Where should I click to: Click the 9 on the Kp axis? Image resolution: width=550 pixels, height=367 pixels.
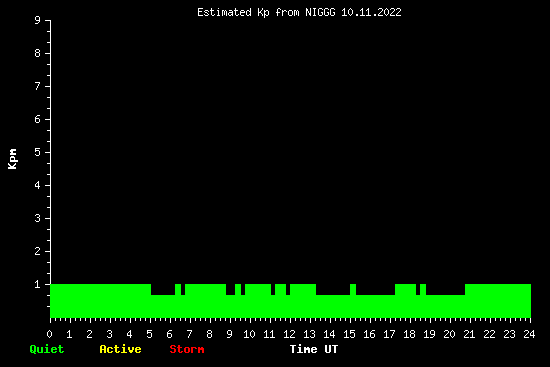tap(38, 20)
